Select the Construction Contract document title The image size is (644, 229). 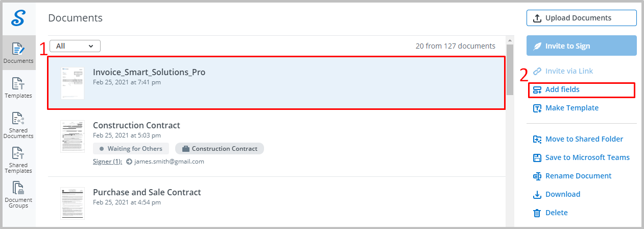(136, 125)
